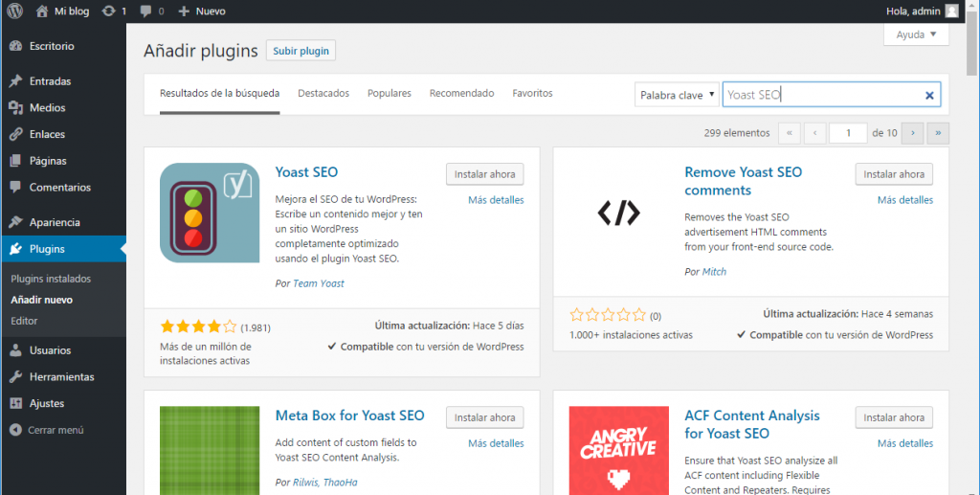Click the Páginas pages icon
Viewport: 980px width, 495px height.
pos(15,161)
